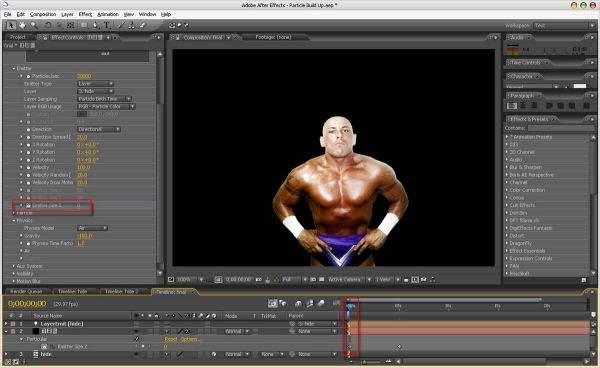Toggle the region of interest icon
The height and width of the screenshot is (368, 600).
click(x=313, y=280)
